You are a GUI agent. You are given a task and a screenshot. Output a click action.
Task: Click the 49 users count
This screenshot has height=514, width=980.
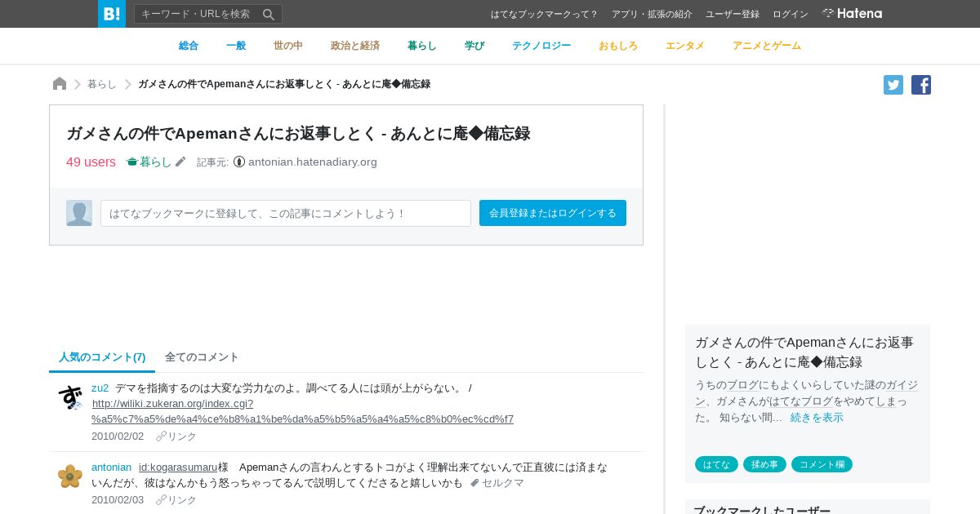pos(91,162)
